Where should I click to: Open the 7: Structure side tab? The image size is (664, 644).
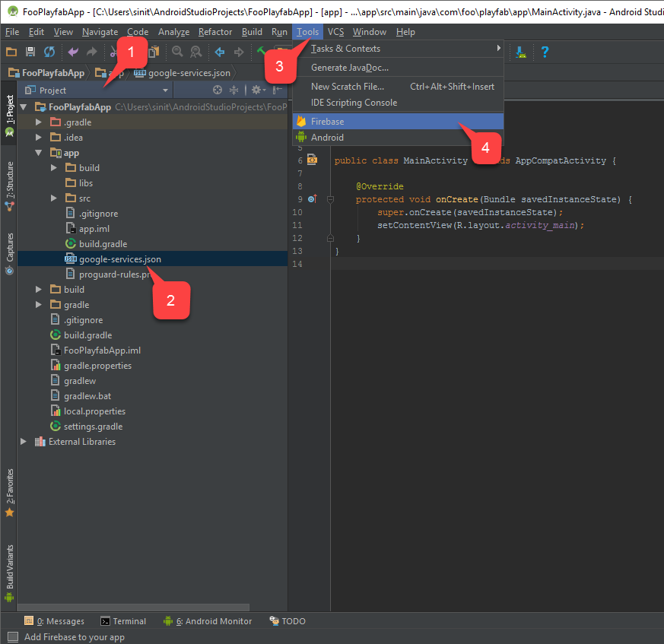click(9, 186)
